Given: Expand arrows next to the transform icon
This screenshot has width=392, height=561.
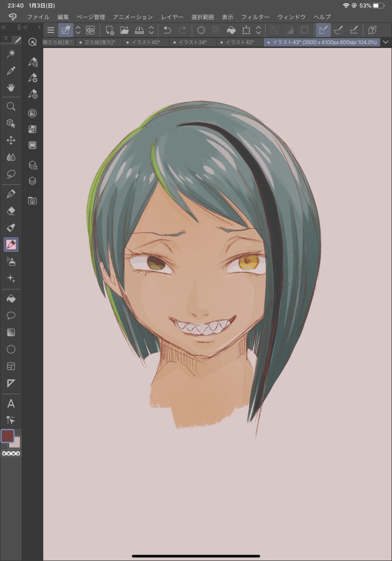Looking at the screenshot, I should click(x=258, y=30).
